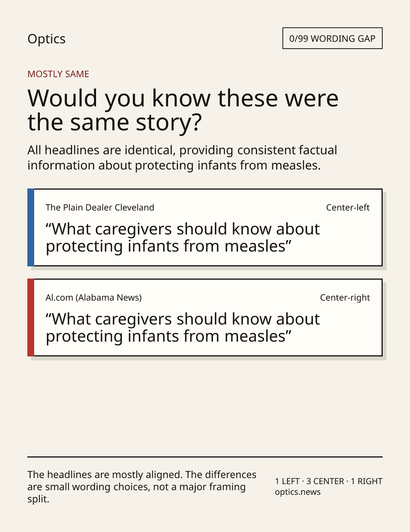Click Al.com's measles headline quote
The width and height of the screenshot is (410, 532).
click(183, 328)
